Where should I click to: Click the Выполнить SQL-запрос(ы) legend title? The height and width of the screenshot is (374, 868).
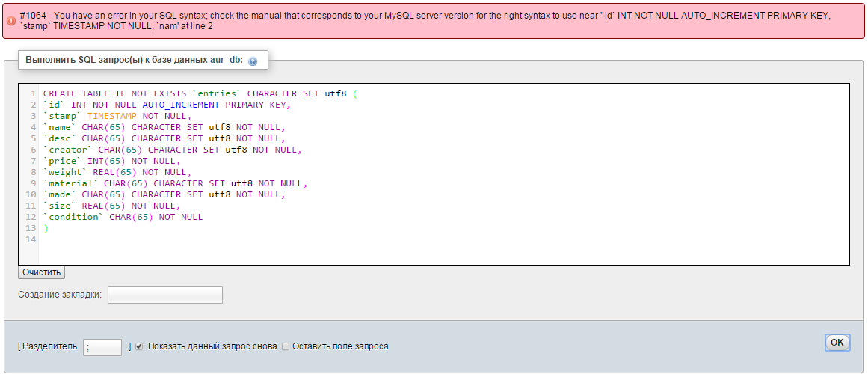point(134,61)
